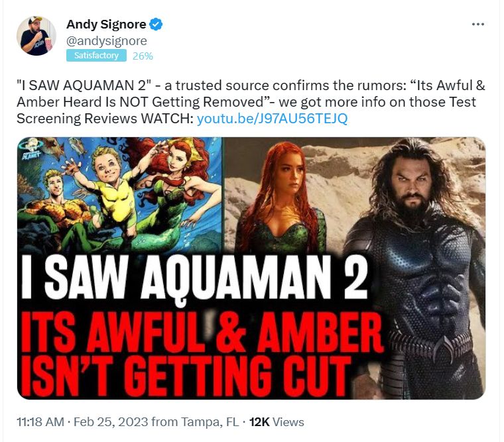Click the Satisfactory rating badge
The image size is (504, 442).
(96, 56)
